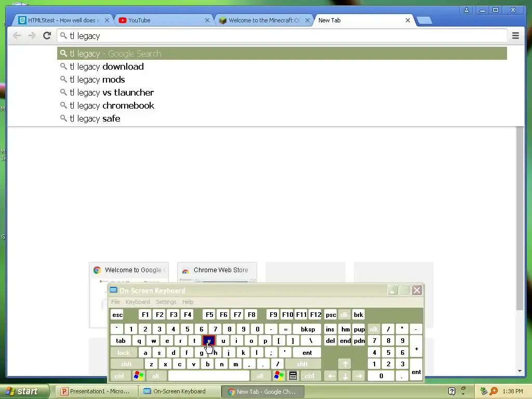Minimize the On-Screen Keyboard window
This screenshot has height=399, width=532.
tap(393, 290)
